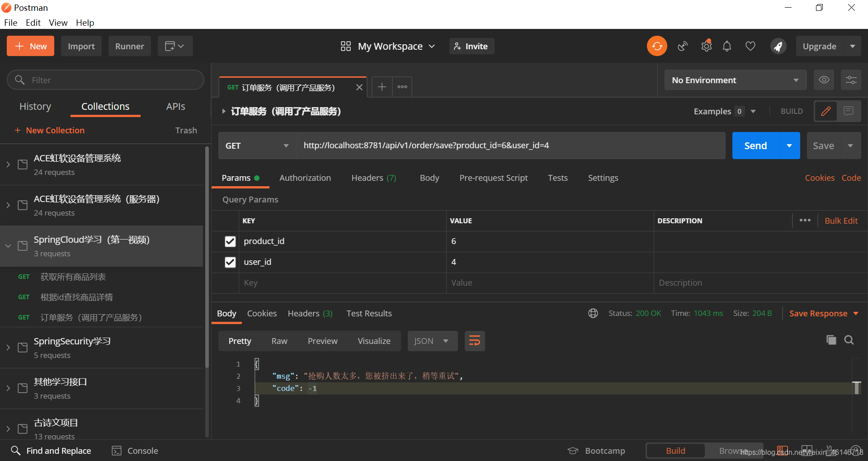Open tab options three-dots menu

click(x=402, y=86)
